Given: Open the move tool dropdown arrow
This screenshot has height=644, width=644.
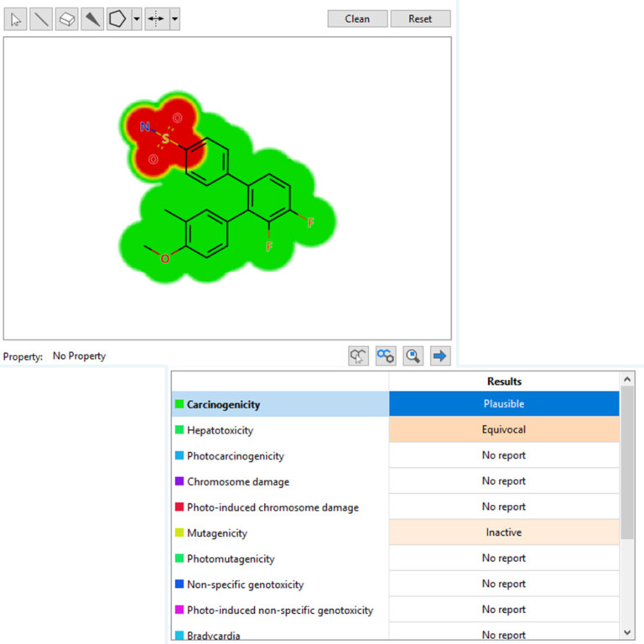Looking at the screenshot, I should pyautogui.click(x=174, y=19).
